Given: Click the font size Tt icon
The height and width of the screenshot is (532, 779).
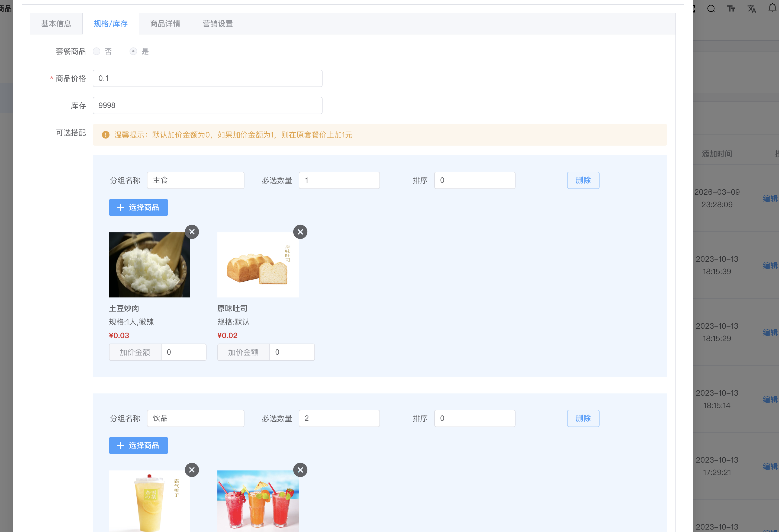Looking at the screenshot, I should pyautogui.click(x=731, y=8).
